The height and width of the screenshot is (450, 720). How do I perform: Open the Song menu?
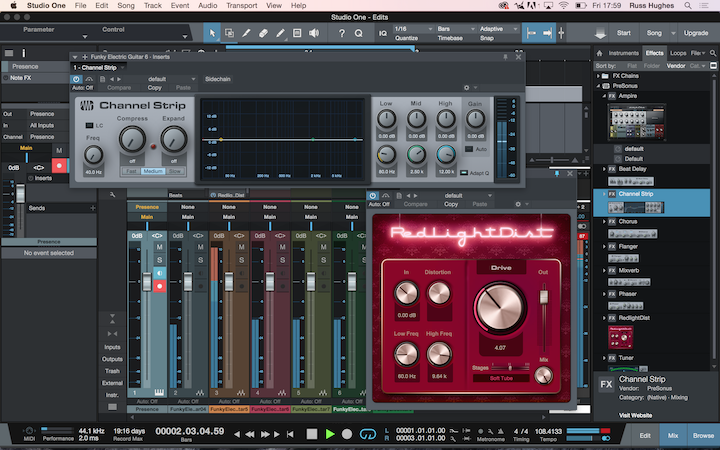(x=126, y=6)
